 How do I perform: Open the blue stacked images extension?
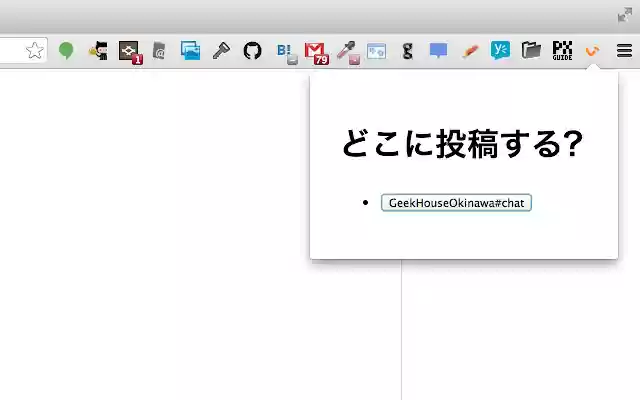pyautogui.click(x=191, y=51)
